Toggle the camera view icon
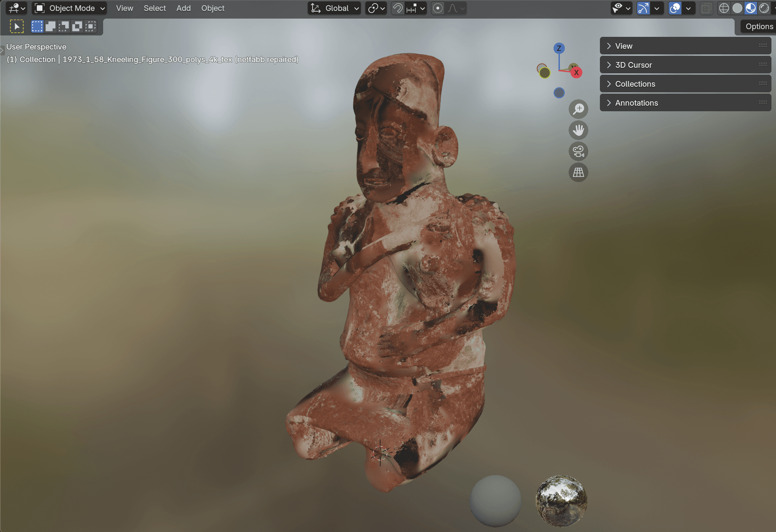 578,151
